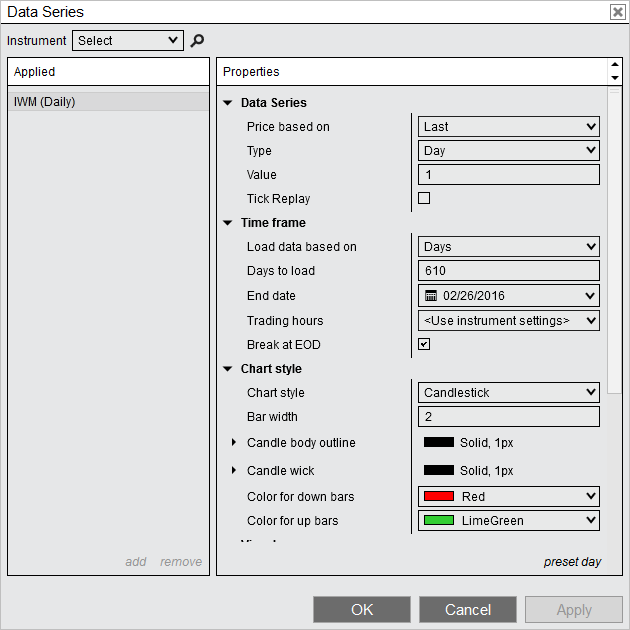Screen dimensions: 630x630
Task: Click the black Candle wick swatch
Action: click(x=439, y=470)
